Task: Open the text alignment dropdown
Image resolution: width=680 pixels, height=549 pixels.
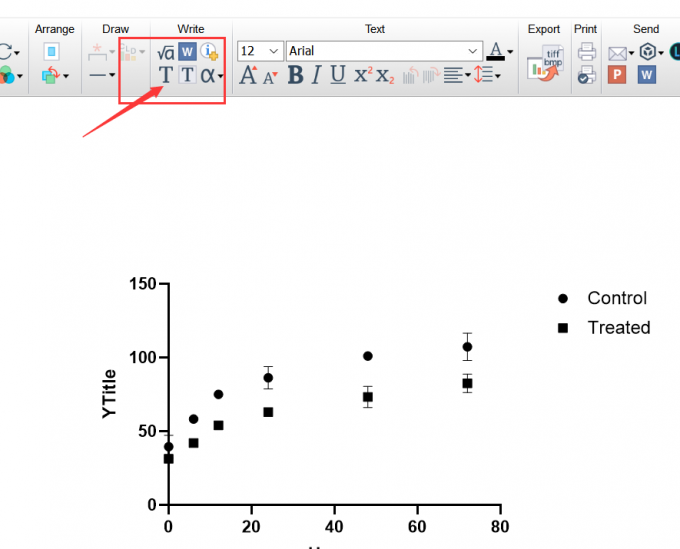Action: [457, 75]
